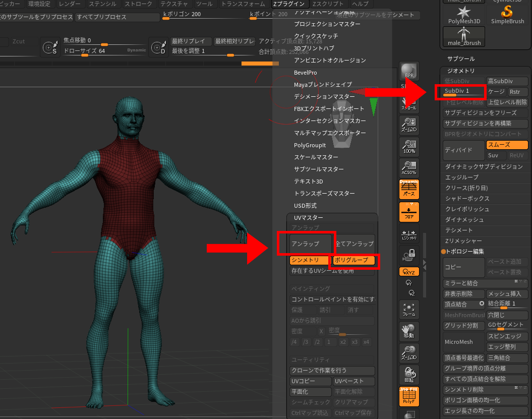This screenshot has height=419, width=532.
Task: Open the Stroke (ストローク) menu
Action: pyautogui.click(x=138, y=4)
